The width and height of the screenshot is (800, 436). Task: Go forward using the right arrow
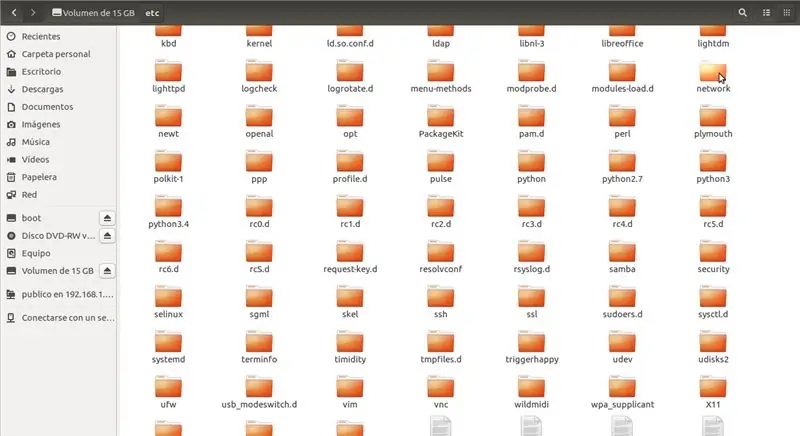33,13
